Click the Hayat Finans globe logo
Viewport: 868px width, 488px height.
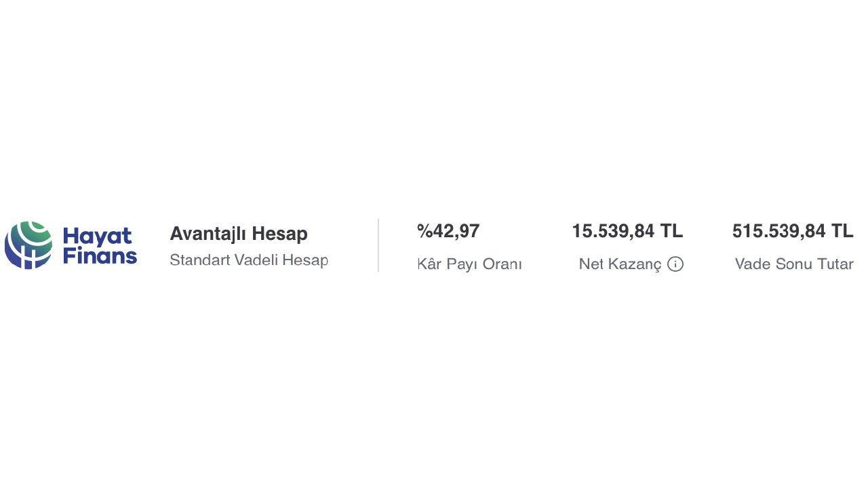point(28,245)
